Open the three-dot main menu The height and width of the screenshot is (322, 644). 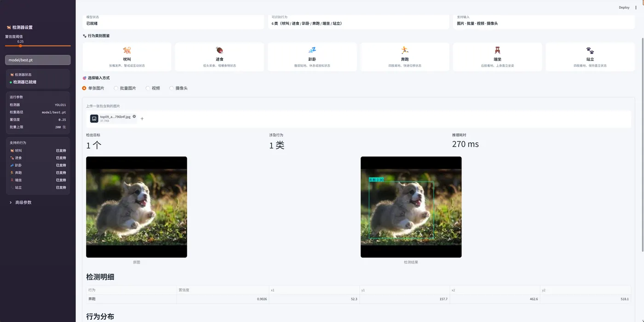pyautogui.click(x=636, y=7)
